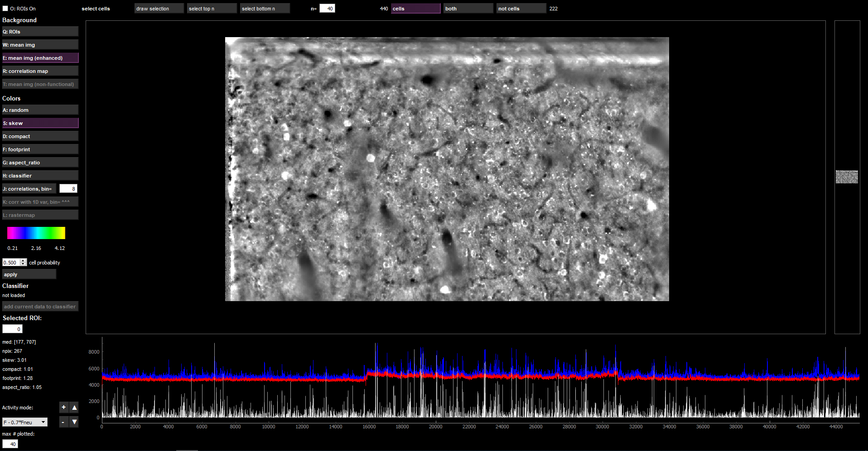Click the skew colorbar gradient
This screenshot has height=451, width=868.
click(x=36, y=233)
